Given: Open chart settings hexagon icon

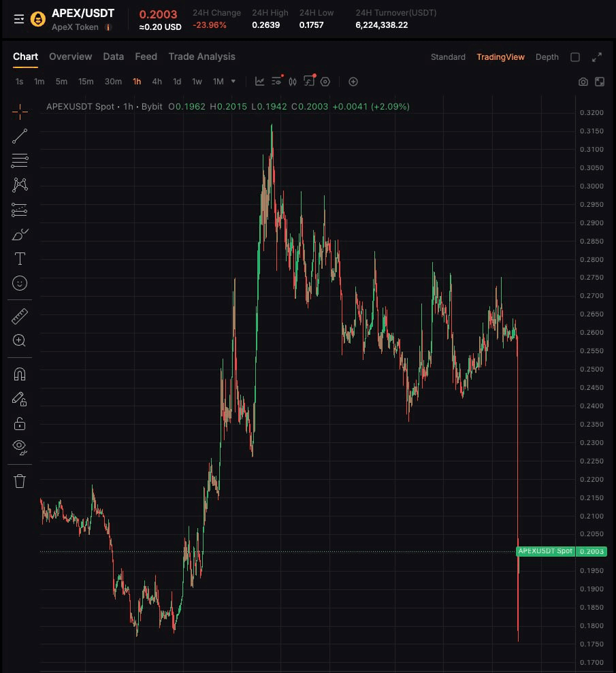Looking at the screenshot, I should click(325, 82).
